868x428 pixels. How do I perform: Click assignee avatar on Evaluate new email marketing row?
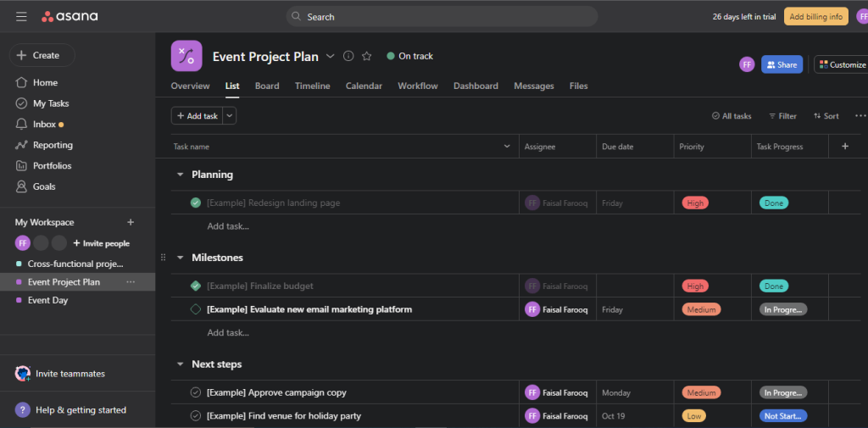pyautogui.click(x=532, y=309)
